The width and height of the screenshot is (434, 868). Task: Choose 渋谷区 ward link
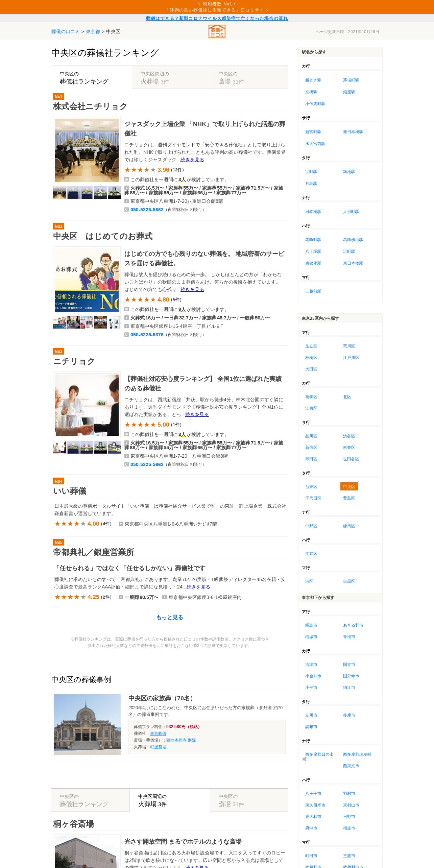click(x=349, y=436)
